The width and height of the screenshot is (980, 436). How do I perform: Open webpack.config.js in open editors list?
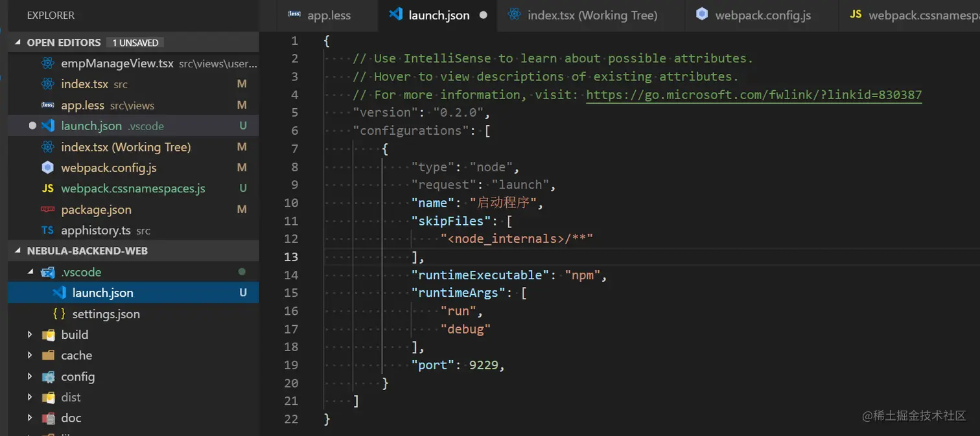tap(134, 168)
